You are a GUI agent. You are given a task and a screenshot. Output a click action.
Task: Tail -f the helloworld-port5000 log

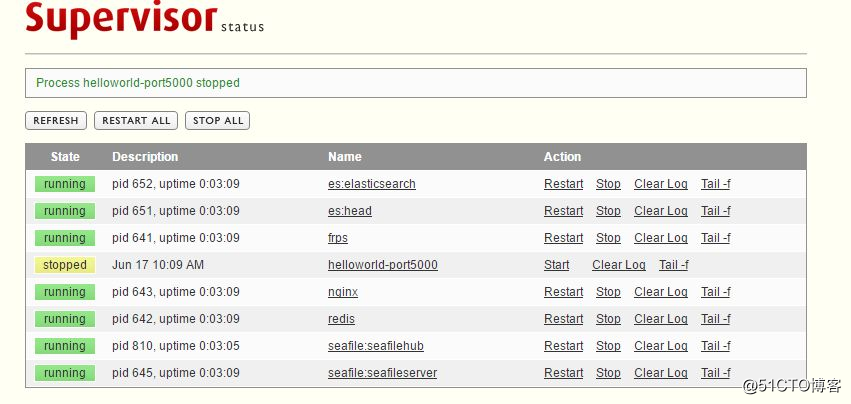point(673,265)
